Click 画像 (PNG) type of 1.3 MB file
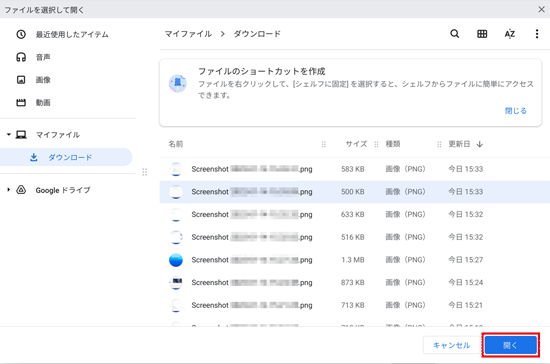The width and height of the screenshot is (550, 364). (x=405, y=260)
